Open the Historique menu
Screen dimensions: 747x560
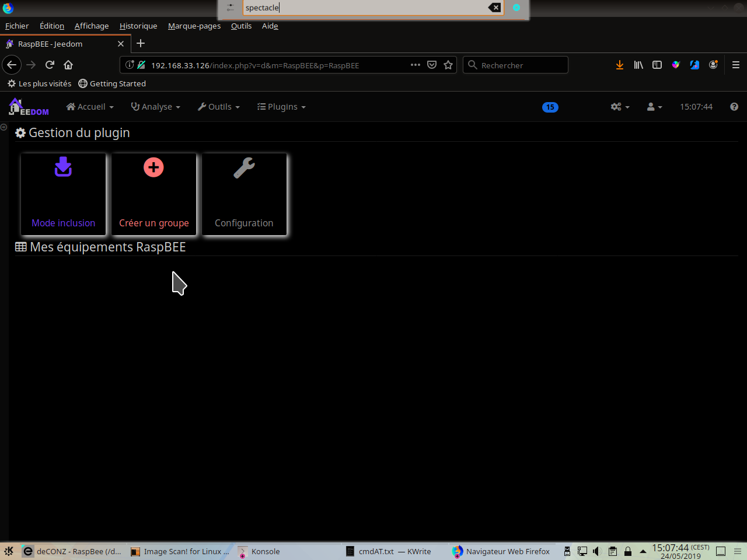point(138,26)
